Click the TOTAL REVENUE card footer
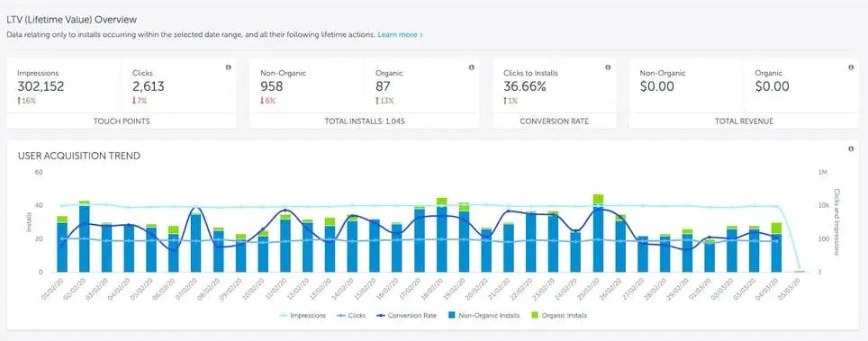The image size is (868, 341). [x=744, y=121]
